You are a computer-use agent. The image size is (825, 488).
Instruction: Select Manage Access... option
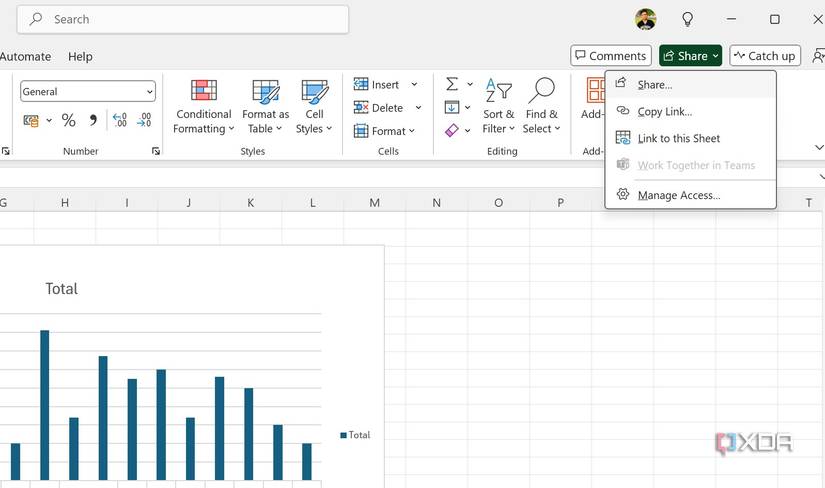coord(690,195)
